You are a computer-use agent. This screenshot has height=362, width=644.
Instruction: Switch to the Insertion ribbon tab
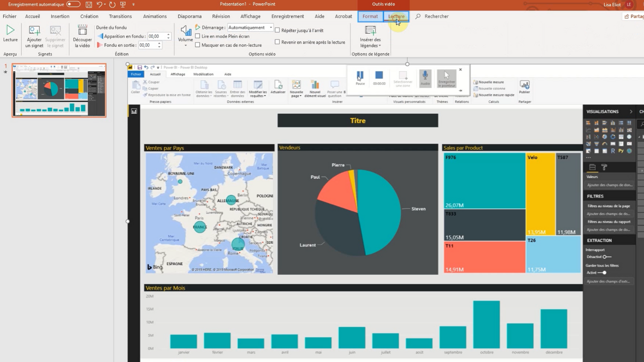click(60, 16)
